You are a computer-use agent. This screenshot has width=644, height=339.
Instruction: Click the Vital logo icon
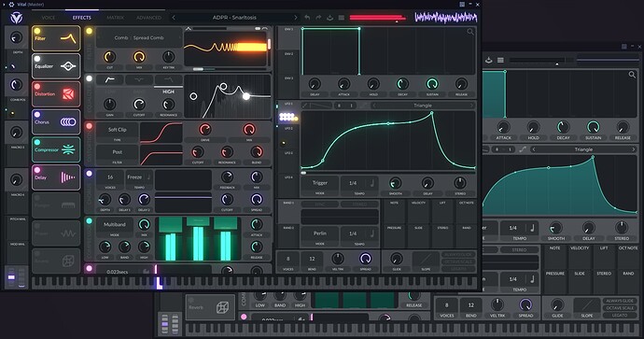coord(16,18)
